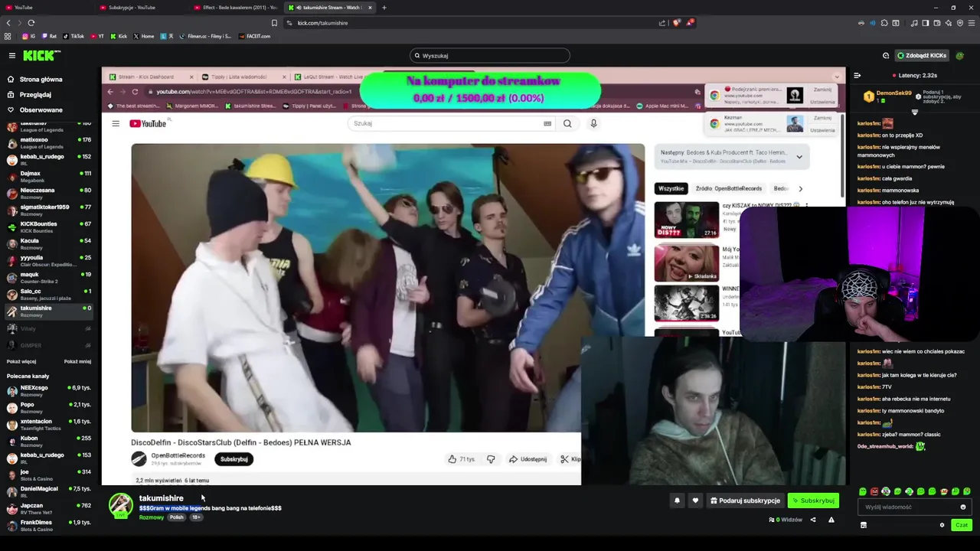Go back with browser back arrow
980x551 pixels.
[8, 23]
